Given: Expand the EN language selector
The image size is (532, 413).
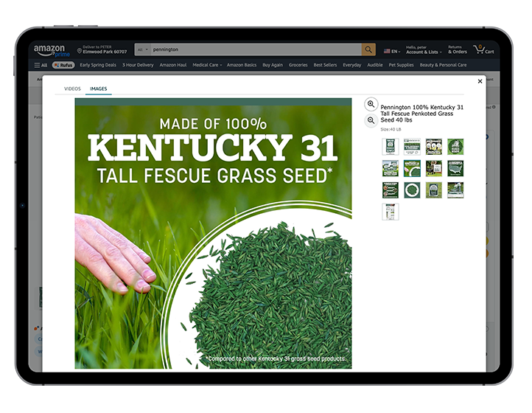Looking at the screenshot, I should coord(391,51).
